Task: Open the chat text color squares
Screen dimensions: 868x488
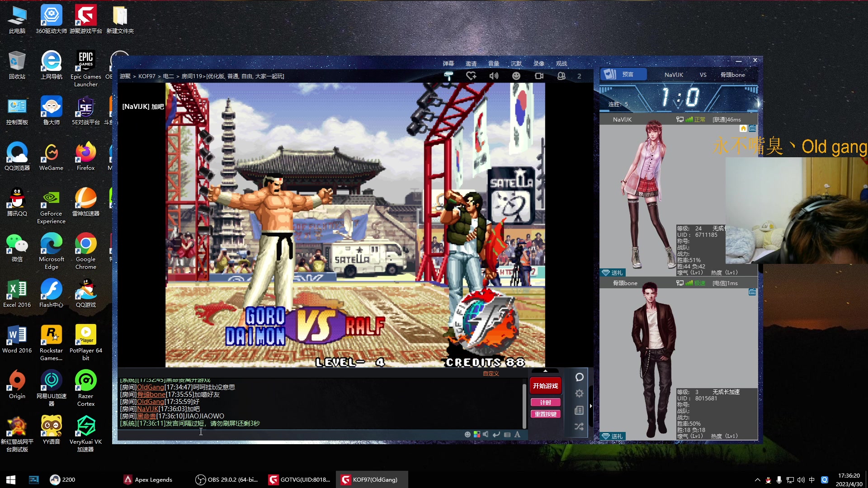Action: pyautogui.click(x=477, y=434)
